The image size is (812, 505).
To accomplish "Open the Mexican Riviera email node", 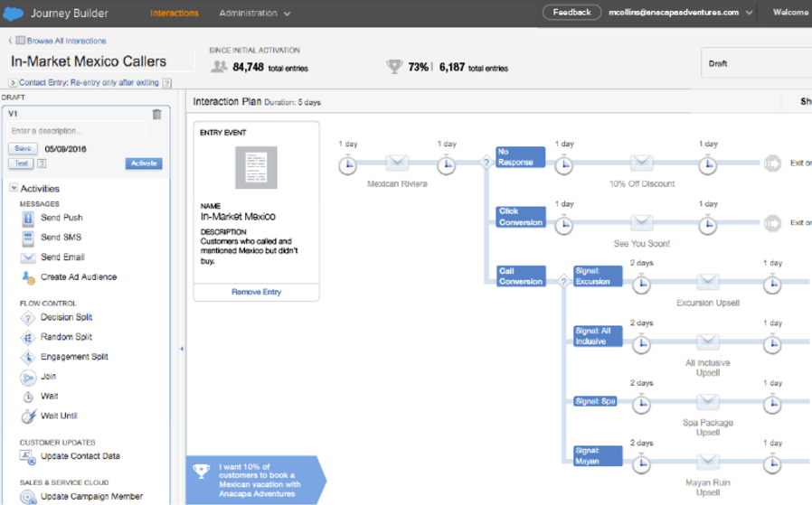I will [397, 163].
